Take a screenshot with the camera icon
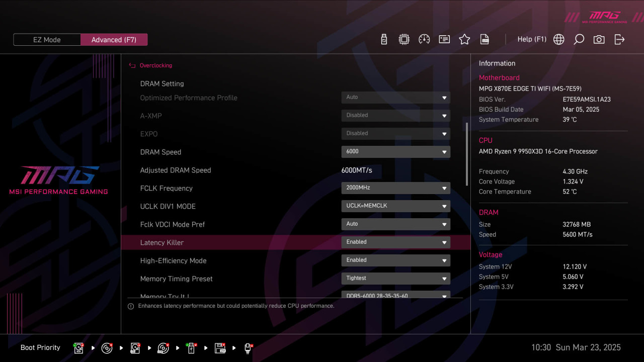The width and height of the screenshot is (644, 362). pyautogui.click(x=599, y=39)
